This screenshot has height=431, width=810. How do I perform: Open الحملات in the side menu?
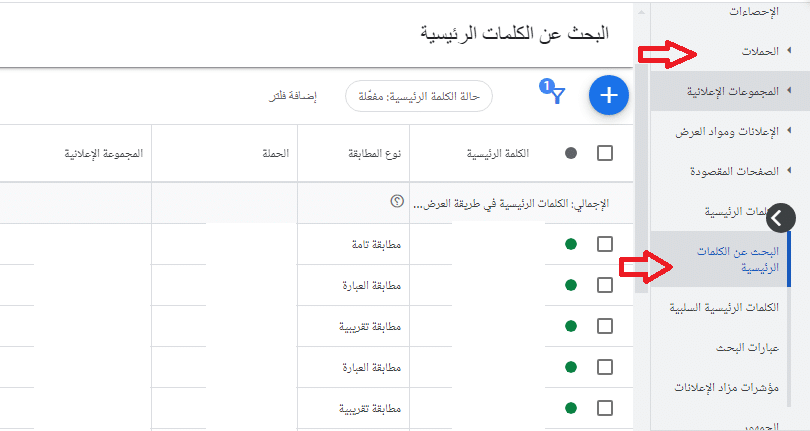pyautogui.click(x=760, y=51)
